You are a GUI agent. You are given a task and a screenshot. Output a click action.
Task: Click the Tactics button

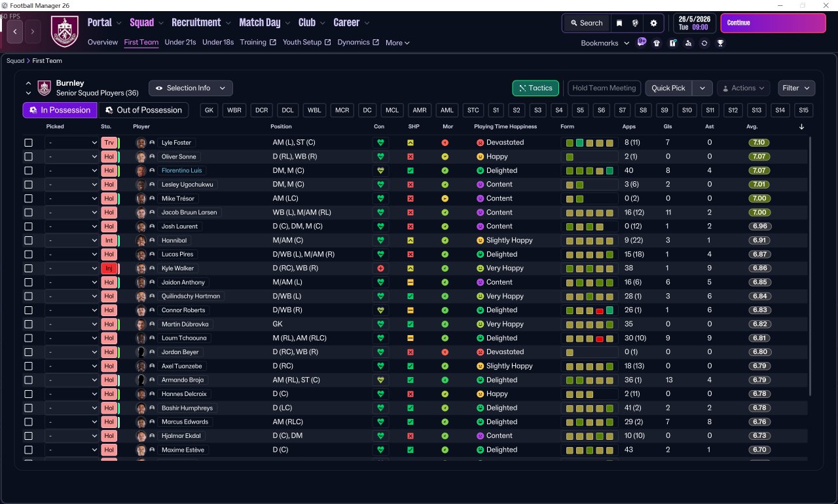point(535,88)
